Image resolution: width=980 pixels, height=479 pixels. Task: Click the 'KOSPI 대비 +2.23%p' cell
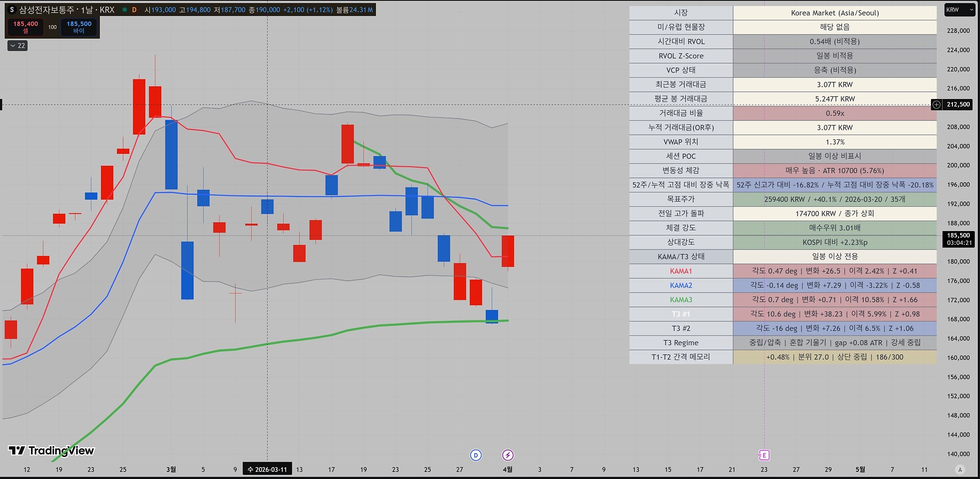coord(835,242)
